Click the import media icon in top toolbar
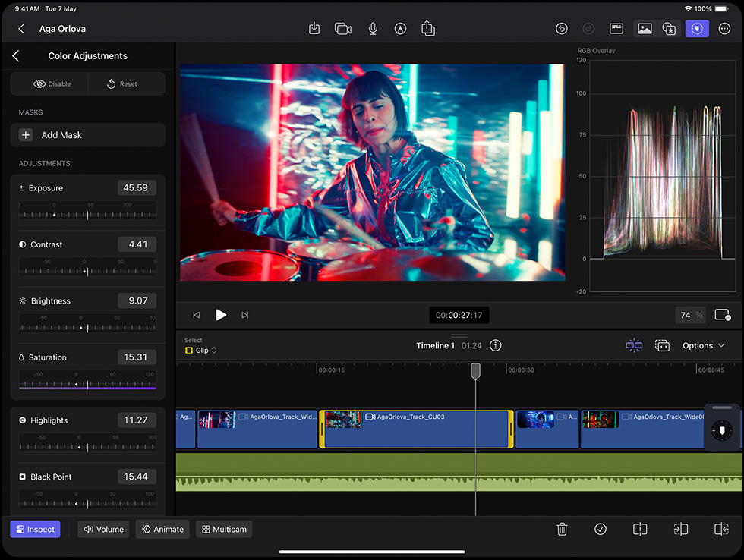Screen dimensions: 744x560 pyautogui.click(x=314, y=28)
